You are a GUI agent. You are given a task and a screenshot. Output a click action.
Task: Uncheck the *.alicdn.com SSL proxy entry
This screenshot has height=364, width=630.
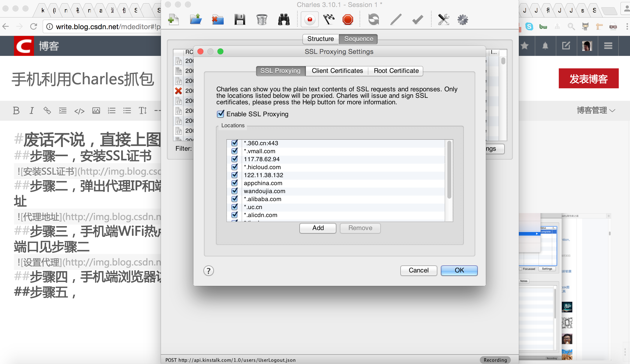[234, 215]
